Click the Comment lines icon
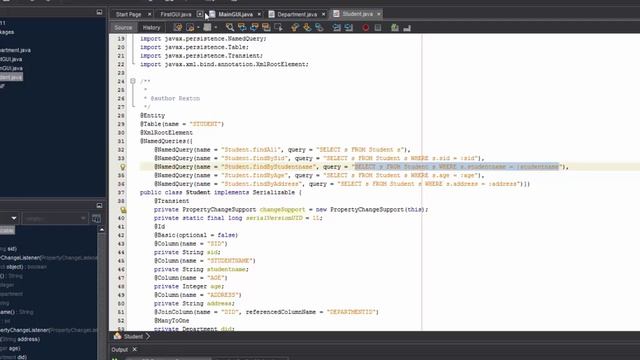640x360 pixels. pos(395,27)
